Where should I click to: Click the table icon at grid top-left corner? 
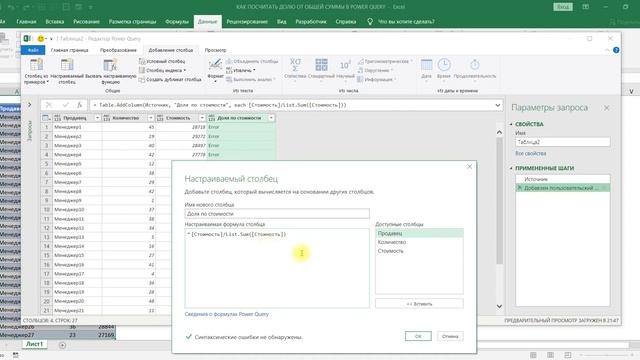click(x=46, y=118)
